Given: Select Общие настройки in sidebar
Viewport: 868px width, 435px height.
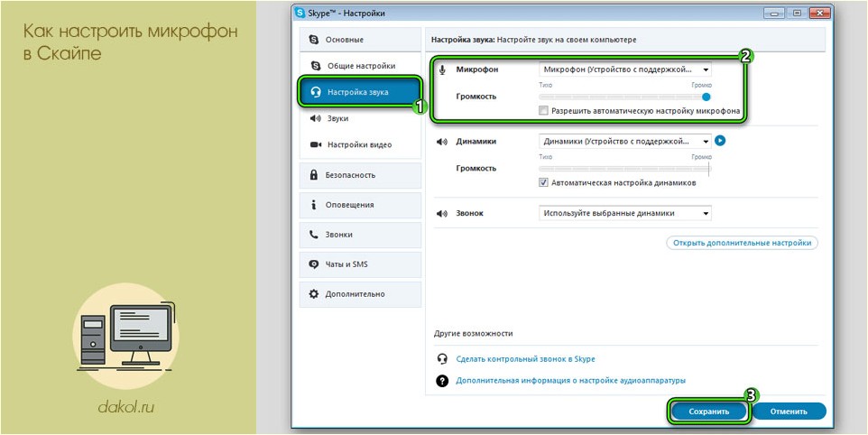Looking at the screenshot, I should pos(360,66).
